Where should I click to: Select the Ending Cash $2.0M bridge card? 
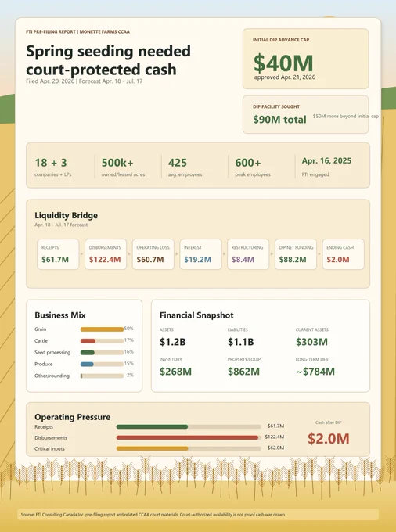pos(343,254)
